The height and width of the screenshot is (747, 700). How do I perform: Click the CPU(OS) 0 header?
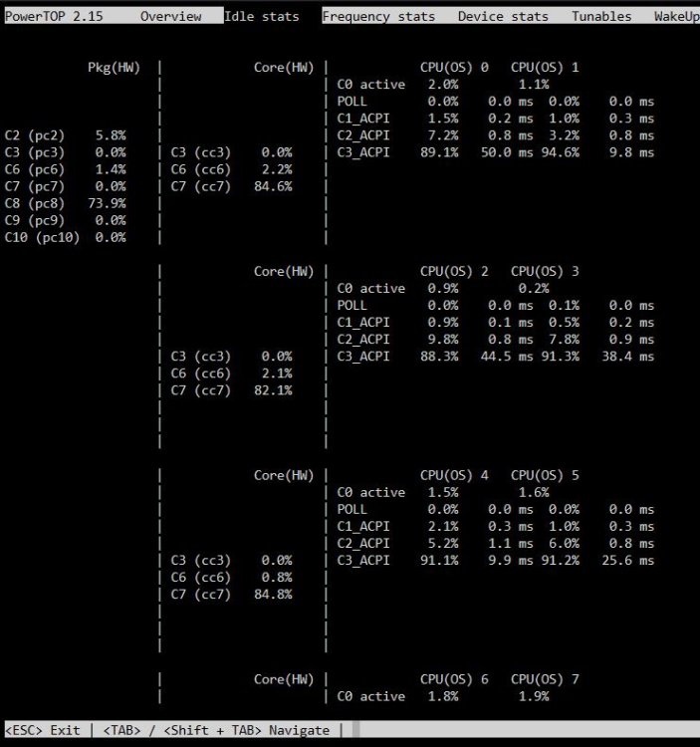(454, 67)
